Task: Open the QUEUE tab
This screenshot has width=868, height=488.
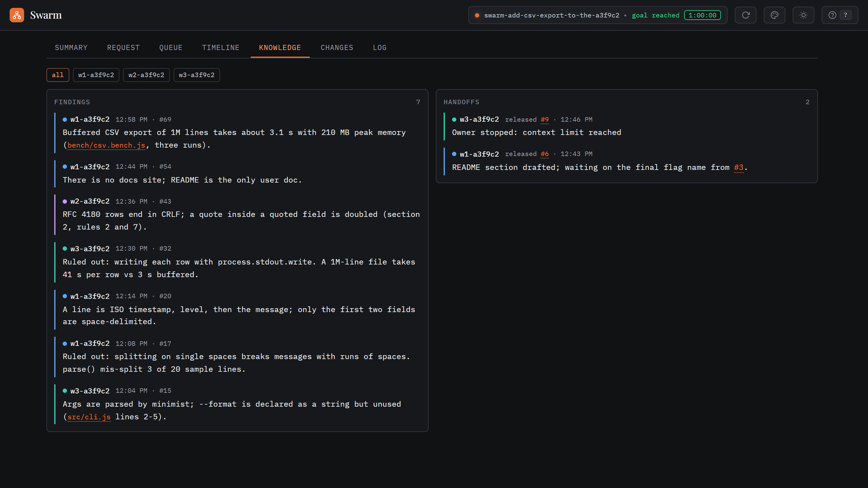Action: 171,48
